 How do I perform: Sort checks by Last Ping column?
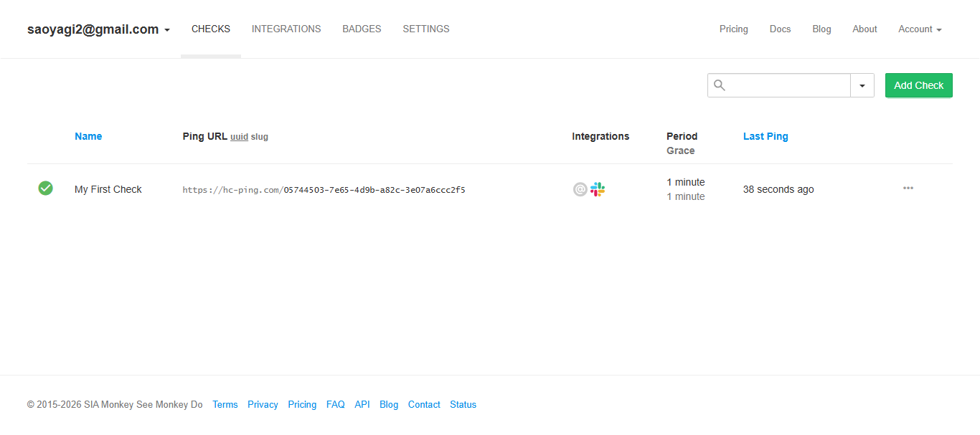[x=765, y=136]
